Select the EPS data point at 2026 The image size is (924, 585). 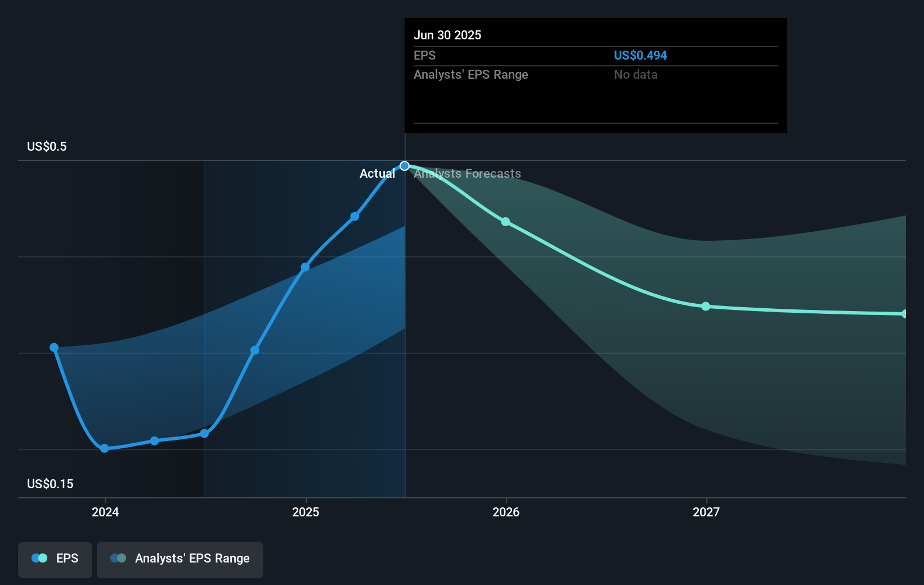click(x=505, y=222)
